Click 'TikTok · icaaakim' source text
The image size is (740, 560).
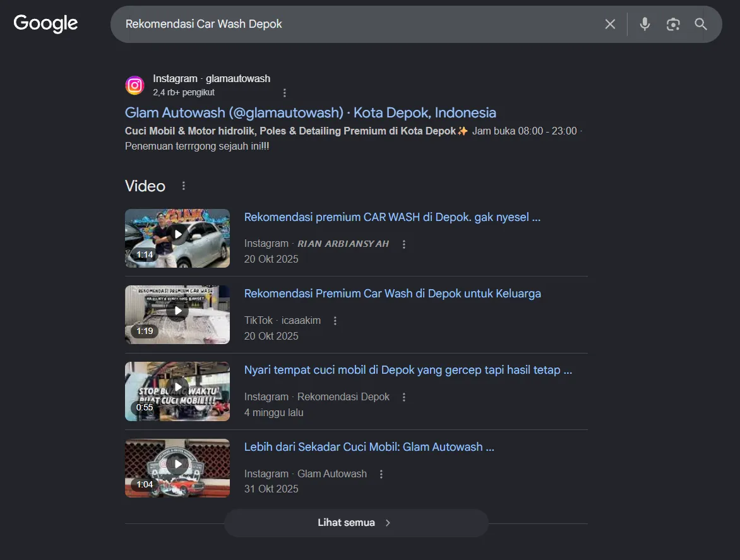pyautogui.click(x=282, y=320)
